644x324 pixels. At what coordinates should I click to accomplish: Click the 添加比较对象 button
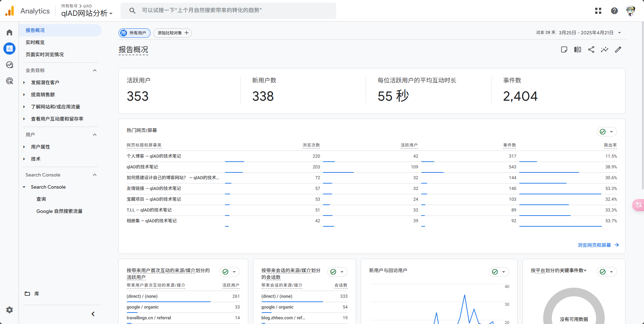coord(172,33)
